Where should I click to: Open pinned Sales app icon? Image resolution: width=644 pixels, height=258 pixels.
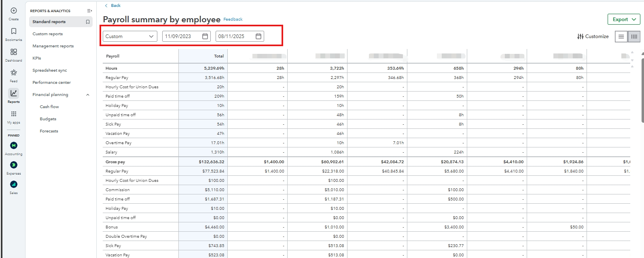tap(14, 184)
